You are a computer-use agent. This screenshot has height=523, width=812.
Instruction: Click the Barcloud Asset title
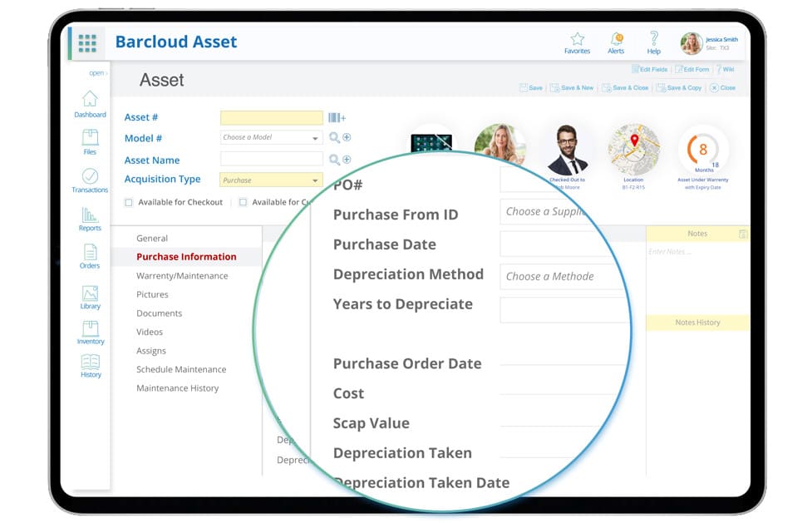point(176,42)
